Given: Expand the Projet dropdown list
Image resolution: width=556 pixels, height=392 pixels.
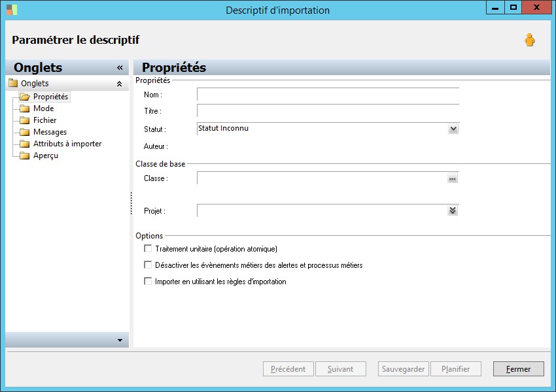Looking at the screenshot, I should (453, 210).
